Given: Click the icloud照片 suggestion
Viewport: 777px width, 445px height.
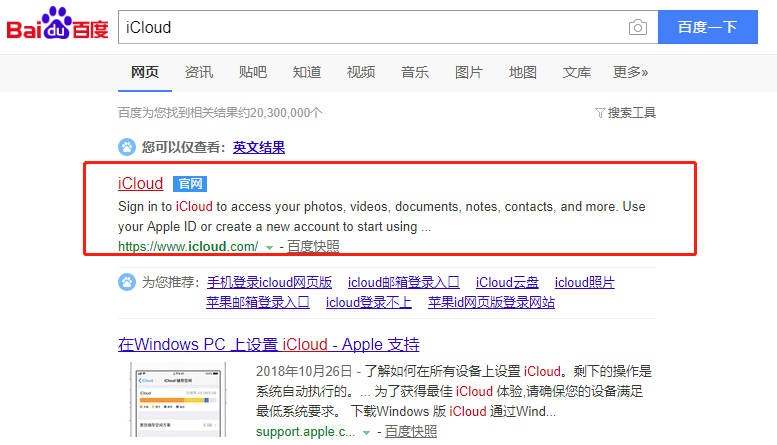Looking at the screenshot, I should coord(584,282).
